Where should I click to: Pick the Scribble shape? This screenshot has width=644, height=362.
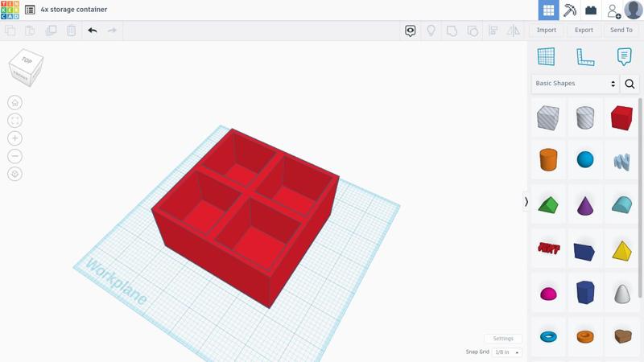click(x=621, y=162)
